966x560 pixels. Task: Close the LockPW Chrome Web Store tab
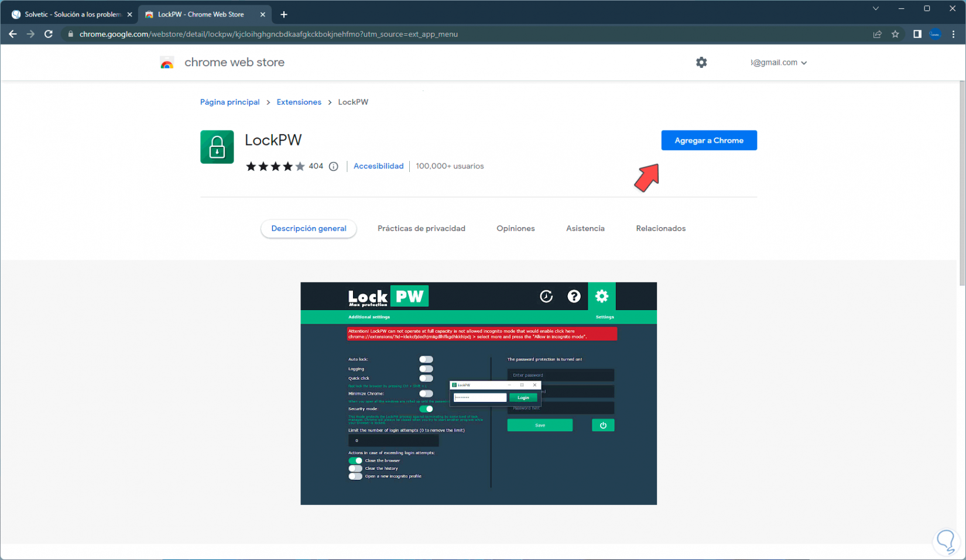(262, 15)
